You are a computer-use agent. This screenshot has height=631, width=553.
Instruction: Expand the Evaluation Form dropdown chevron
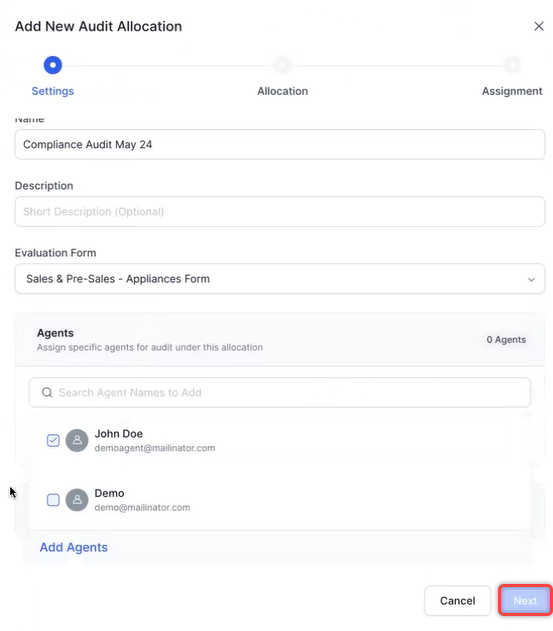click(x=531, y=279)
